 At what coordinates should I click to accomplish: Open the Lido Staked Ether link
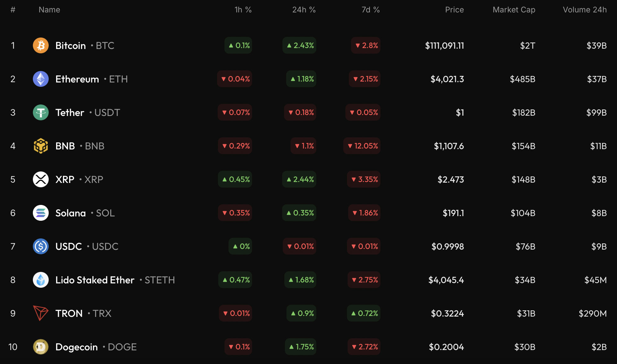point(95,280)
